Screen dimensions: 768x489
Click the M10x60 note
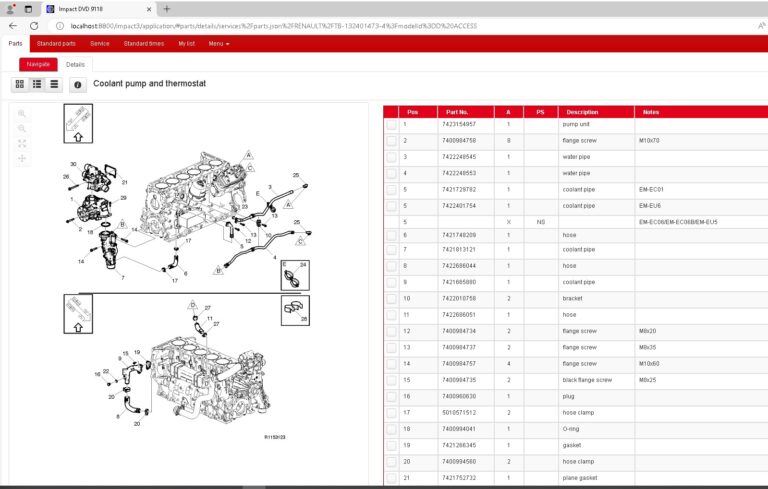[649, 364]
